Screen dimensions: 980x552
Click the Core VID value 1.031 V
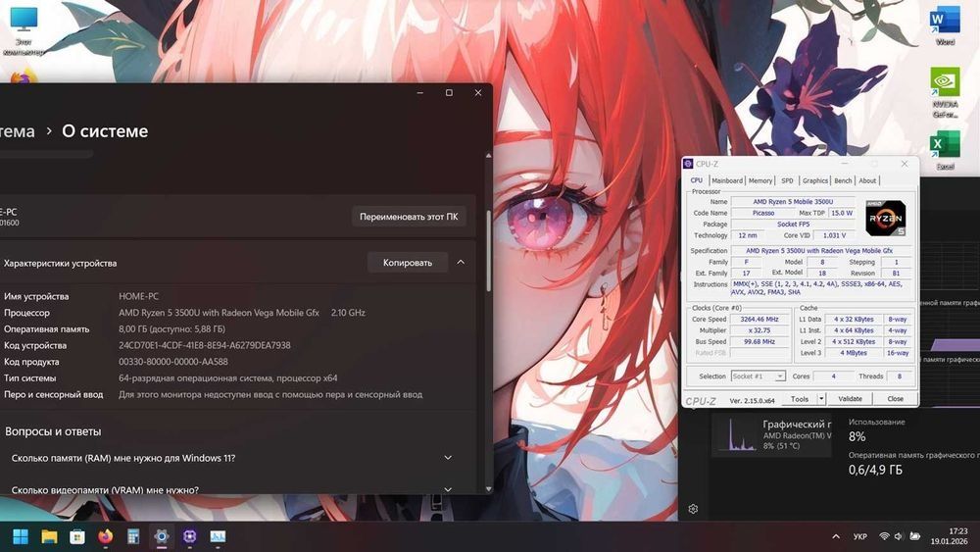coord(834,235)
